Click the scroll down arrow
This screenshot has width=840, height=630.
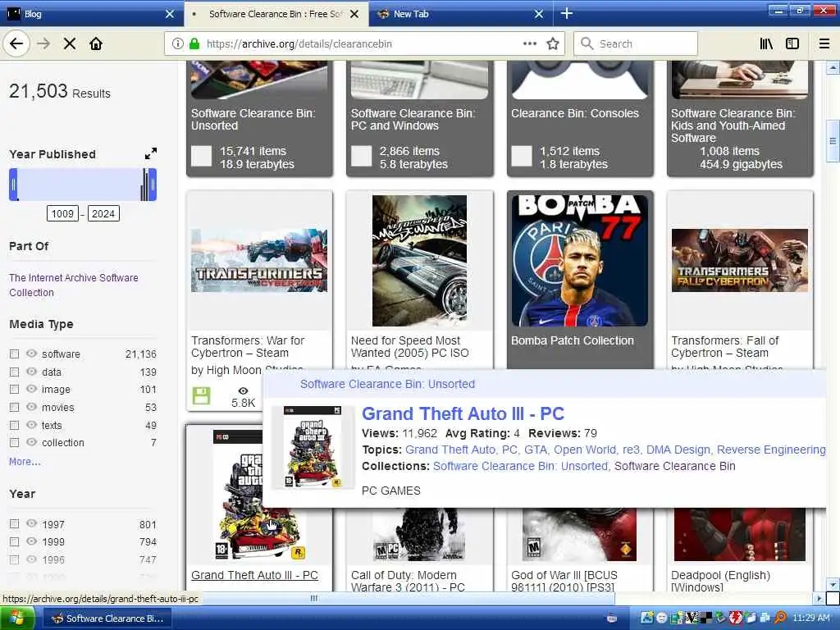[833, 584]
